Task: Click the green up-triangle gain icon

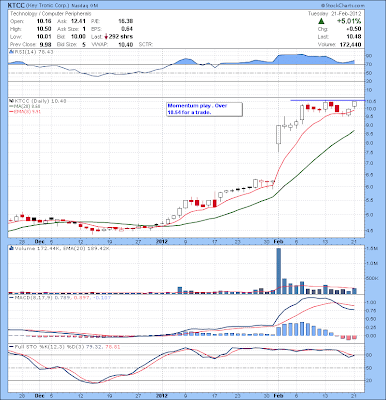Action: [321, 21]
